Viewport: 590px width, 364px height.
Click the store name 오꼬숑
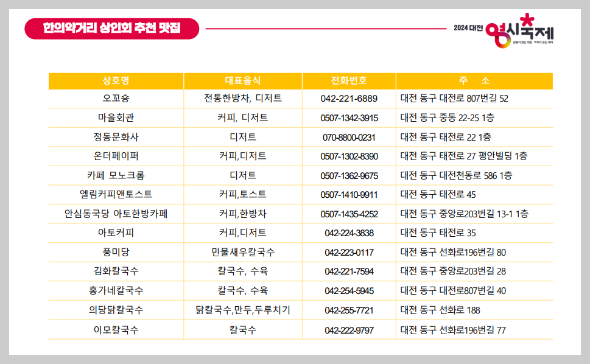click(x=116, y=98)
